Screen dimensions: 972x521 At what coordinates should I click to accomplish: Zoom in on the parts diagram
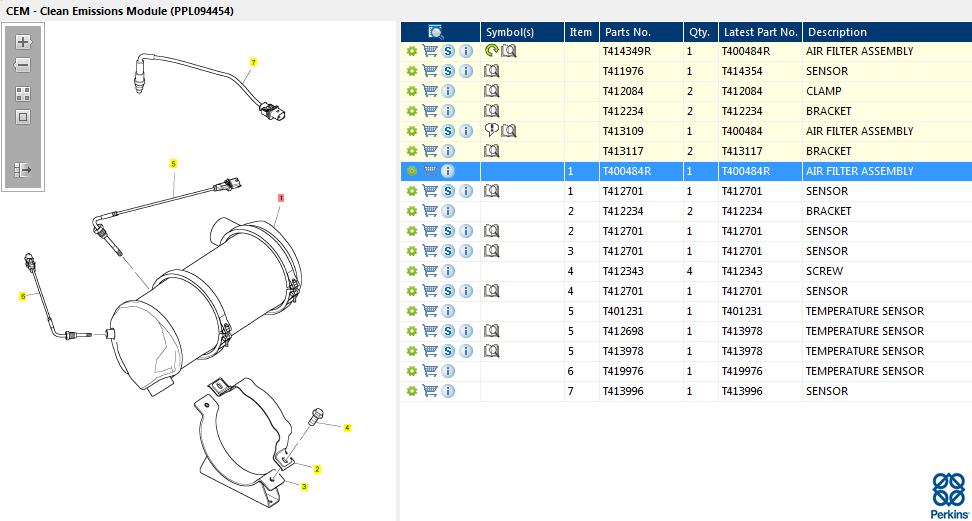coord(23,42)
